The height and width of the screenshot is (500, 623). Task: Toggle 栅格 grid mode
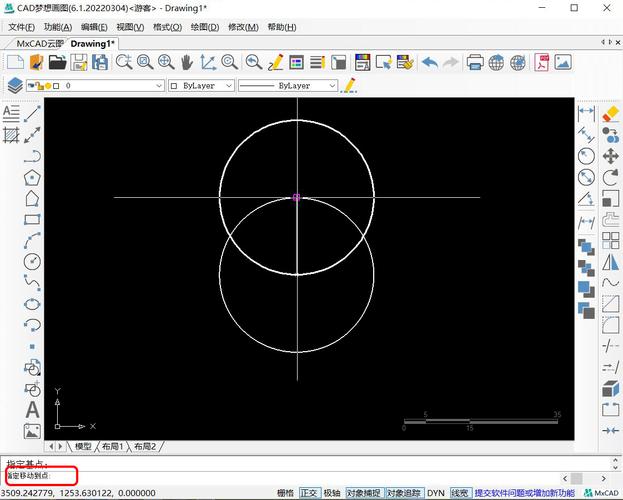[x=285, y=493]
